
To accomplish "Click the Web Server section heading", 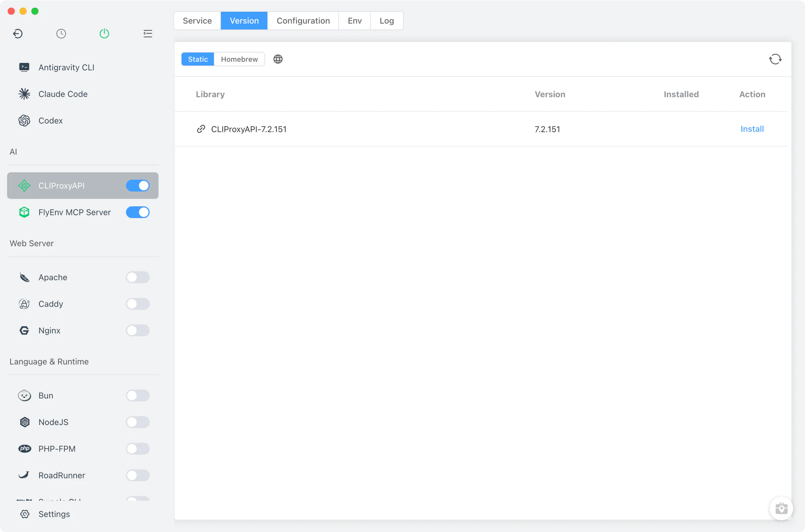I will [x=31, y=243].
